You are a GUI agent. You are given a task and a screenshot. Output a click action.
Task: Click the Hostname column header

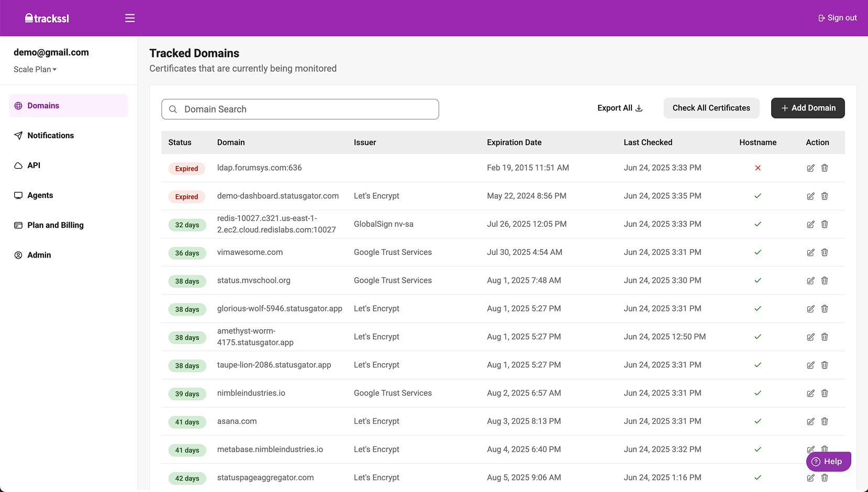coord(758,142)
